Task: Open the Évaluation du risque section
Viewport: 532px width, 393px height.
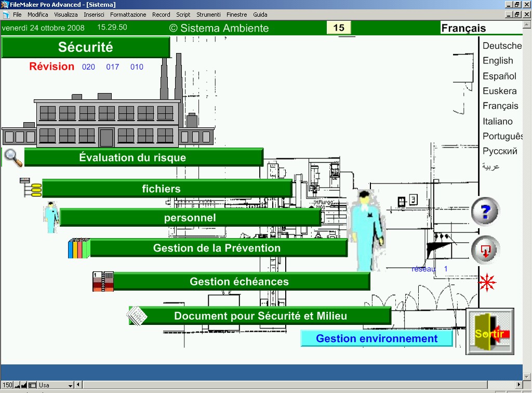Action: 144,158
